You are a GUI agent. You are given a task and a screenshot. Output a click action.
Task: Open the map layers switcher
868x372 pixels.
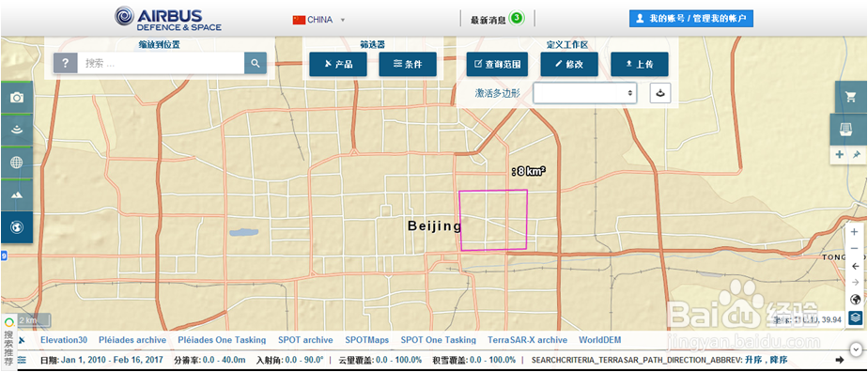coord(855,318)
